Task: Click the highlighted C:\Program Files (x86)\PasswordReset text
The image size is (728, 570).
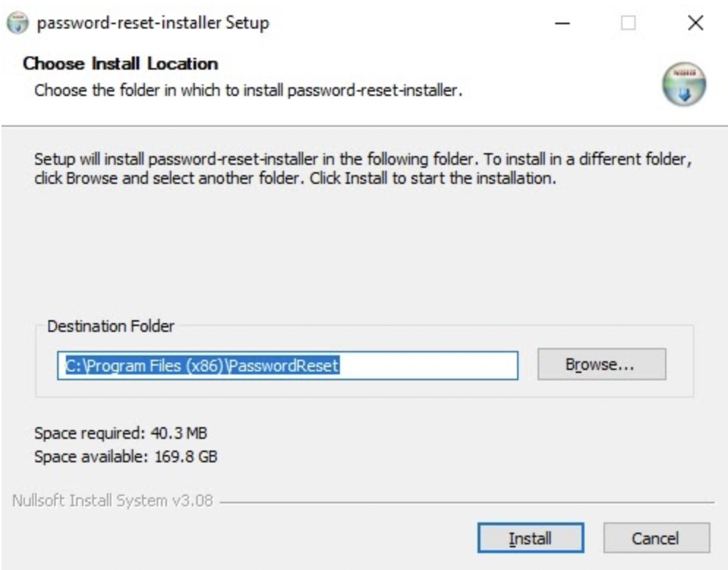Action: pyautogui.click(x=202, y=366)
